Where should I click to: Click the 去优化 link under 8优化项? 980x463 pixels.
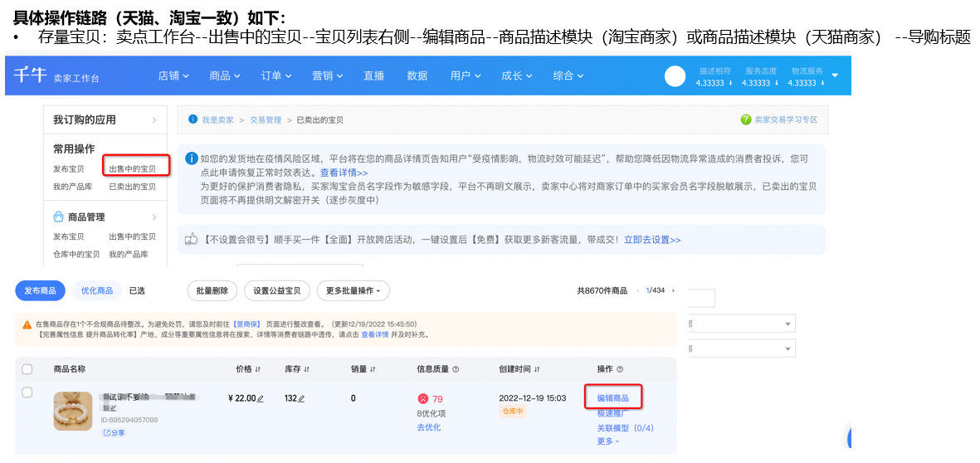tap(429, 427)
